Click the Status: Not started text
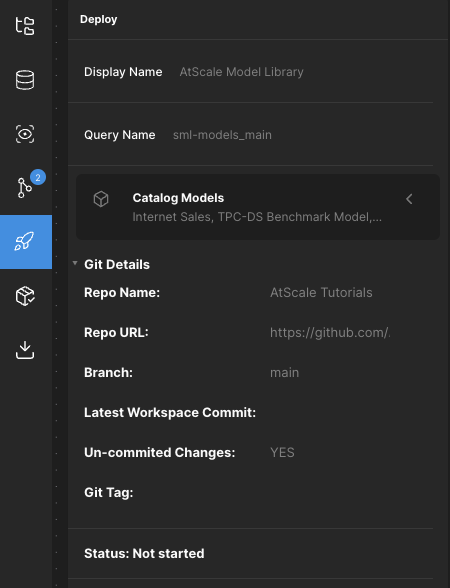Viewport: 450px width, 588px height. 144,554
